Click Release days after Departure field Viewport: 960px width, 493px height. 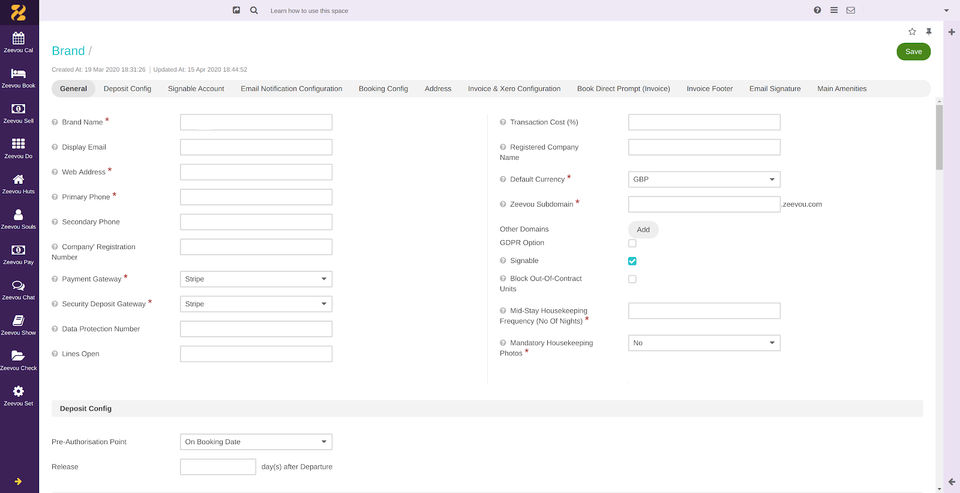218,467
